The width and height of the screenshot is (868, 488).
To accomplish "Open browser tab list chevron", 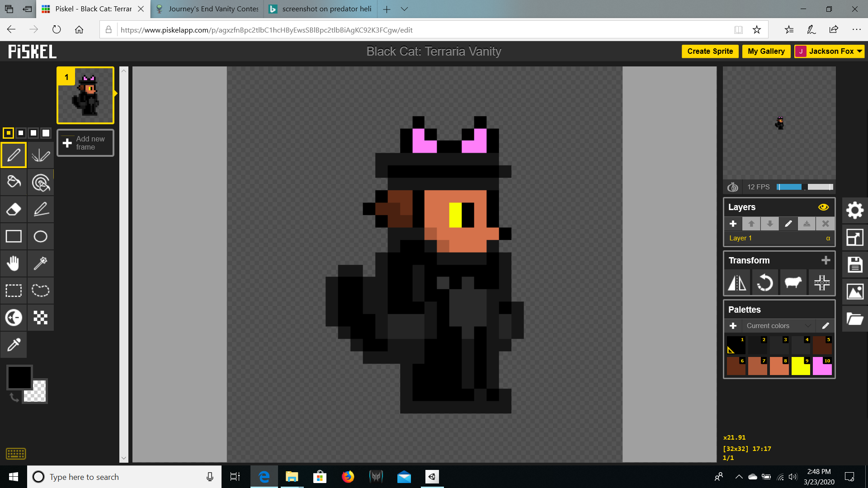I will (x=404, y=9).
